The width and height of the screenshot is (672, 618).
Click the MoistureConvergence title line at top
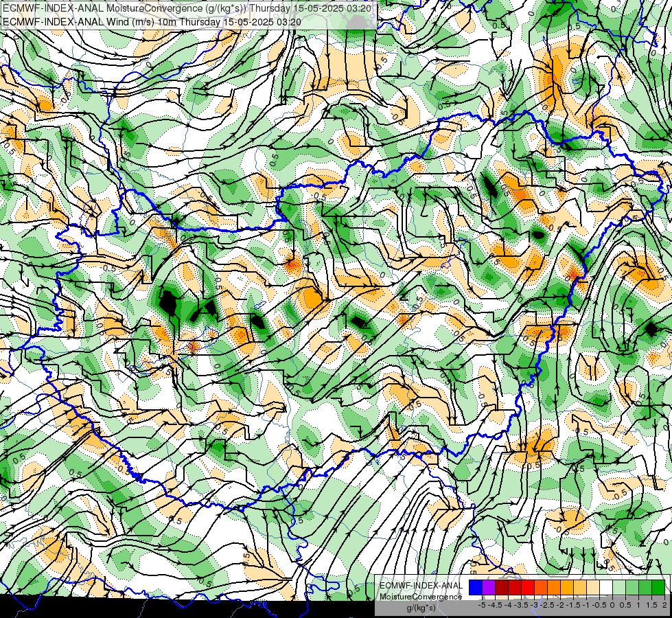[187, 8]
